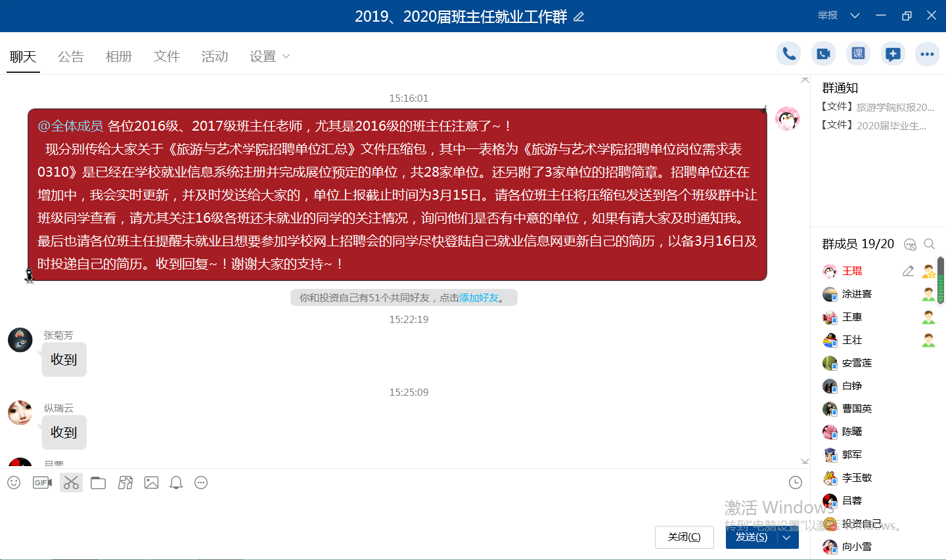Image resolution: width=946 pixels, height=560 pixels.
Task: Start a voice call in the group
Action: (788, 54)
